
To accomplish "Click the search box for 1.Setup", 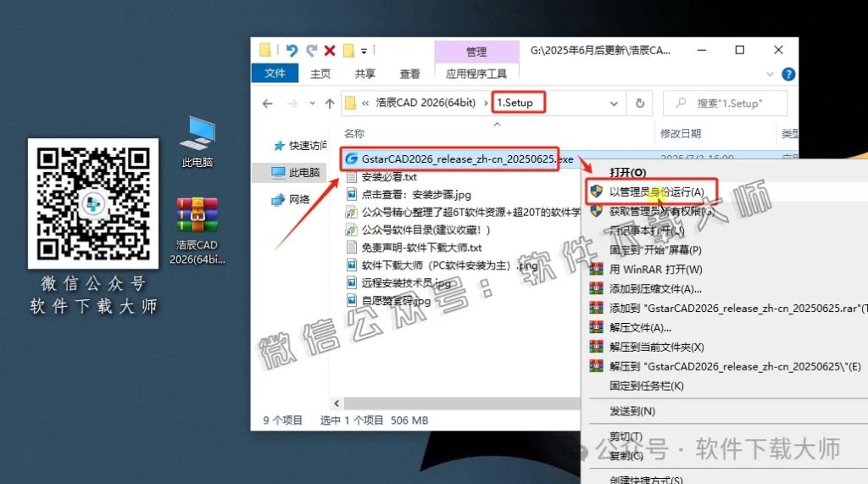I will [725, 103].
